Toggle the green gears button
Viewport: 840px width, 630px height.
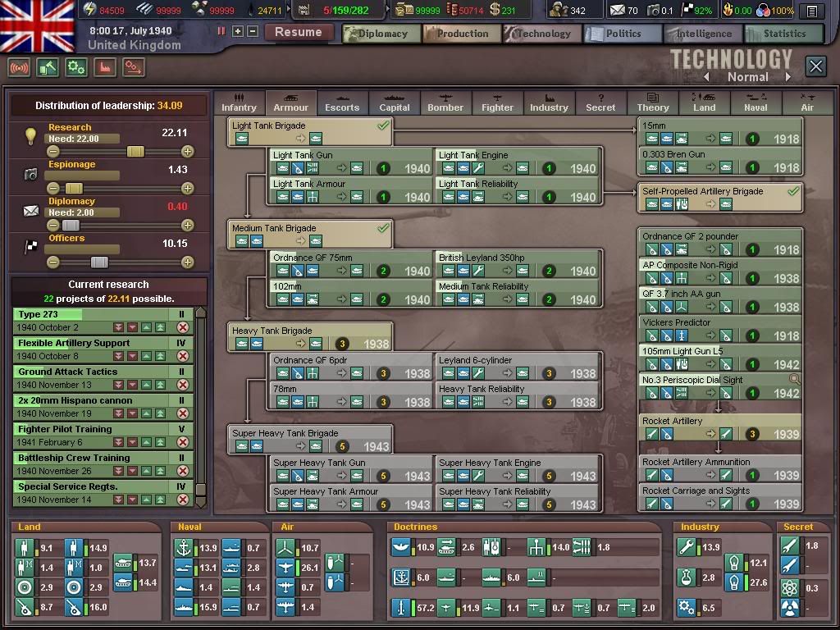(76, 68)
